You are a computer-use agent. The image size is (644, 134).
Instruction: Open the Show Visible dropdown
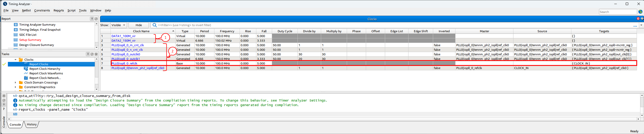tap(119, 25)
